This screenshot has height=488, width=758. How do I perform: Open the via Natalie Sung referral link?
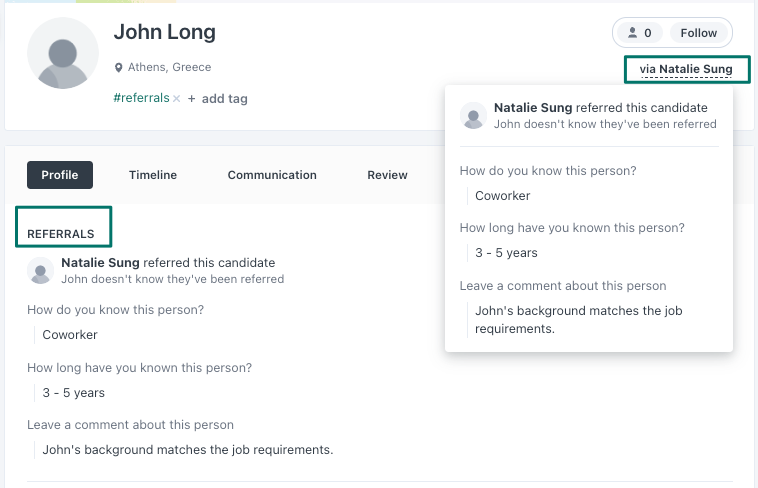coord(685,70)
